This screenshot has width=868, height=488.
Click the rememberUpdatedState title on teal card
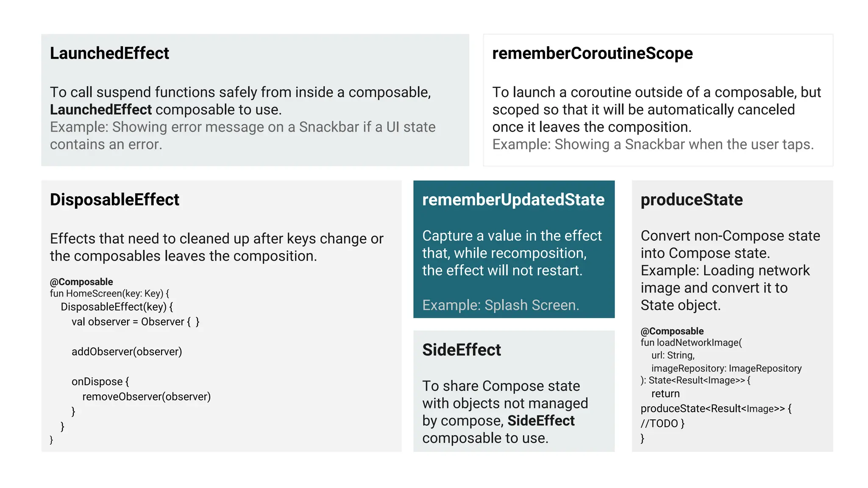click(x=513, y=200)
